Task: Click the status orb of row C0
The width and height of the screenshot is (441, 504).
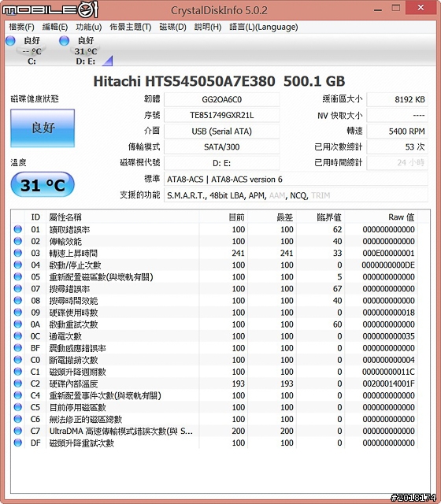Action: point(17,360)
